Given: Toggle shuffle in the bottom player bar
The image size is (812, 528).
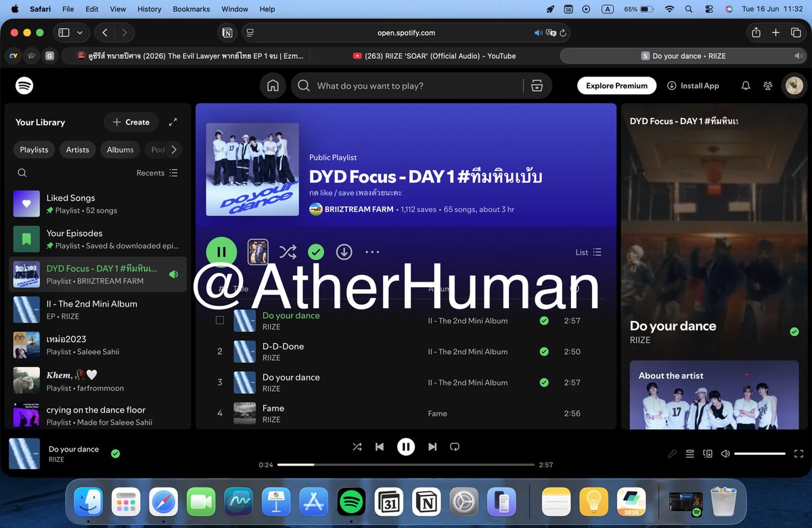Looking at the screenshot, I should pyautogui.click(x=357, y=447).
